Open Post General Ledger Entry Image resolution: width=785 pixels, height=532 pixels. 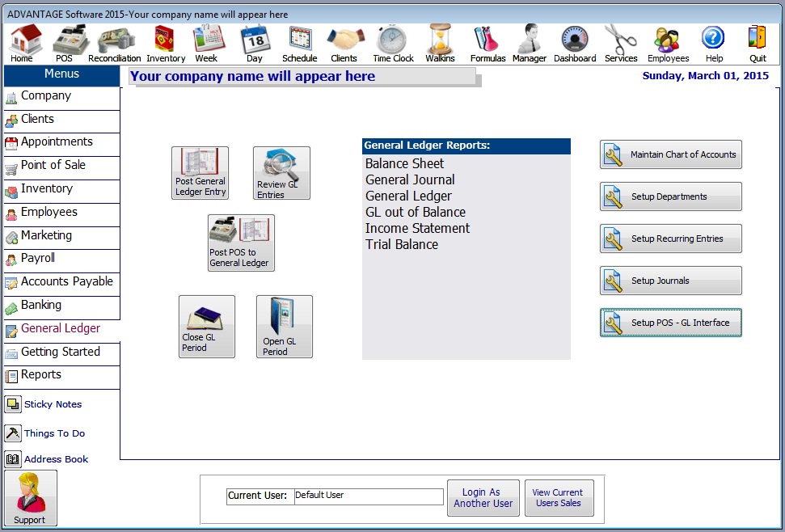pyautogui.click(x=200, y=173)
